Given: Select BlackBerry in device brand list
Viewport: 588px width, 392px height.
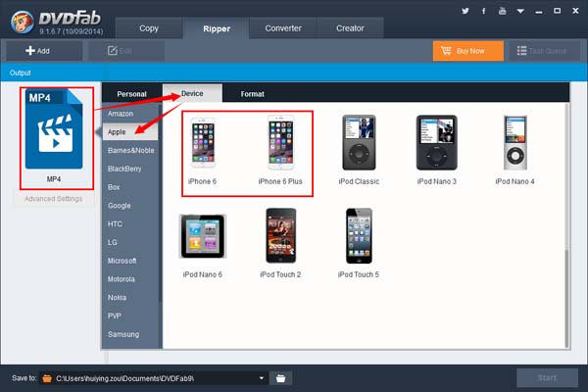Looking at the screenshot, I should click(130, 169).
